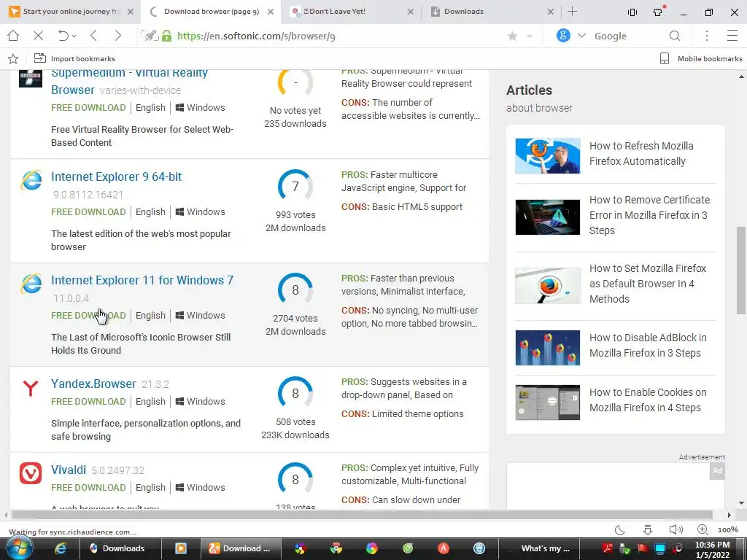Viewport: 747px width, 560px height.
Task: Toggle night mode moon icon in status bar
Action: click(x=620, y=530)
